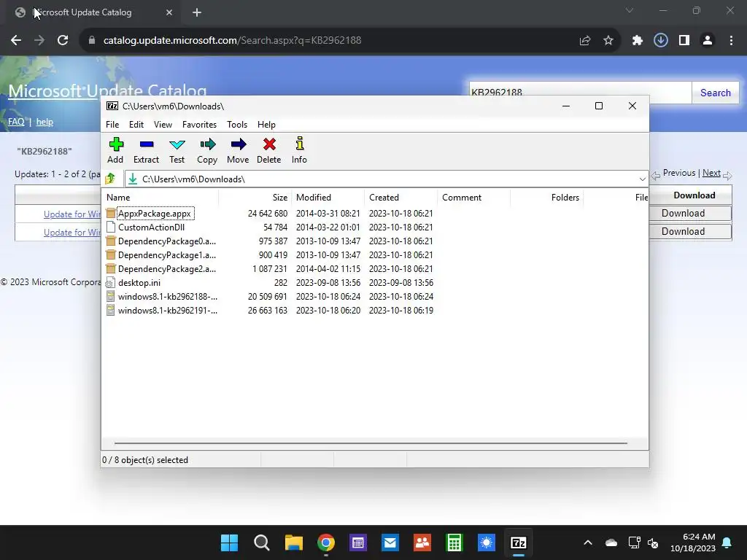The width and height of the screenshot is (747, 560).
Task: Open a new Chrome tab
Action: [197, 12]
